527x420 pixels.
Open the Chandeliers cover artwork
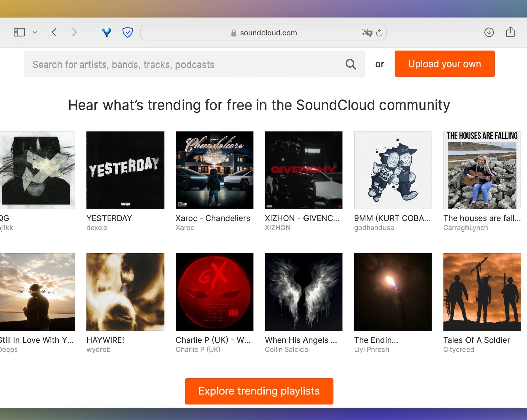coord(214,170)
